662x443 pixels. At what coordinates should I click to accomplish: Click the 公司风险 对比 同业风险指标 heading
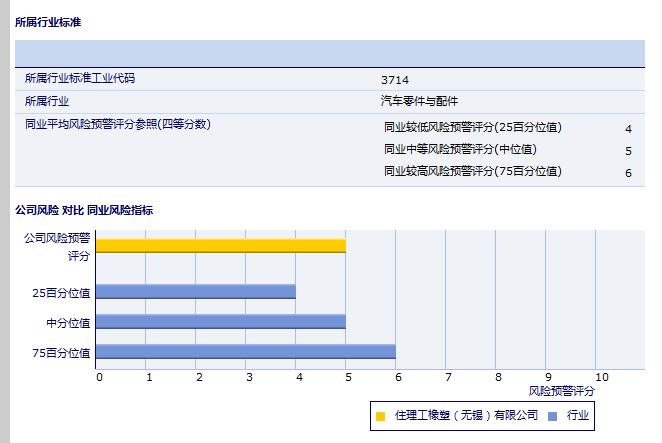coord(84,211)
